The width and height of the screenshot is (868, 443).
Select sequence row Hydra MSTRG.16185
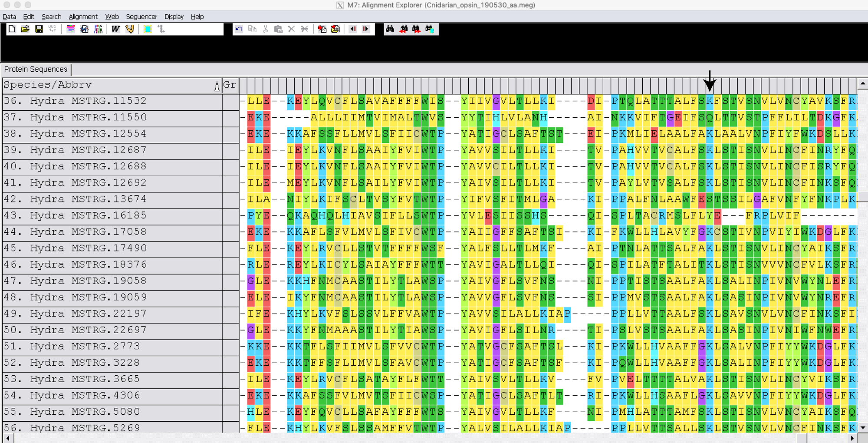[x=112, y=216]
